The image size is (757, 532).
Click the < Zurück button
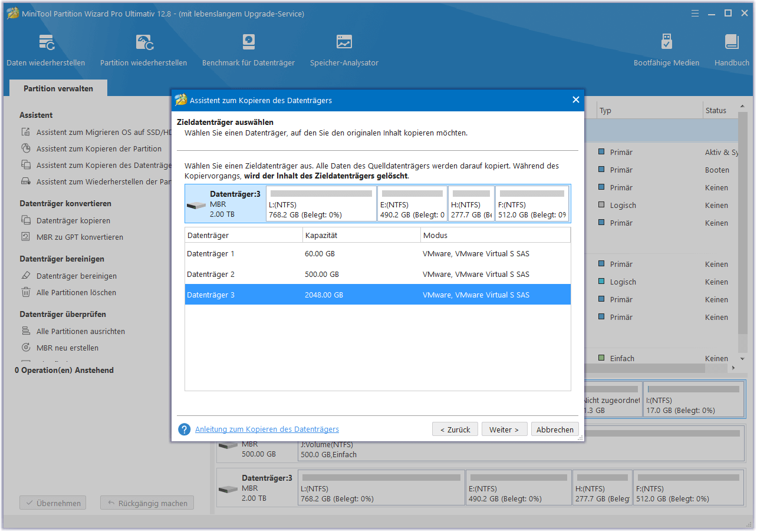[455, 429]
